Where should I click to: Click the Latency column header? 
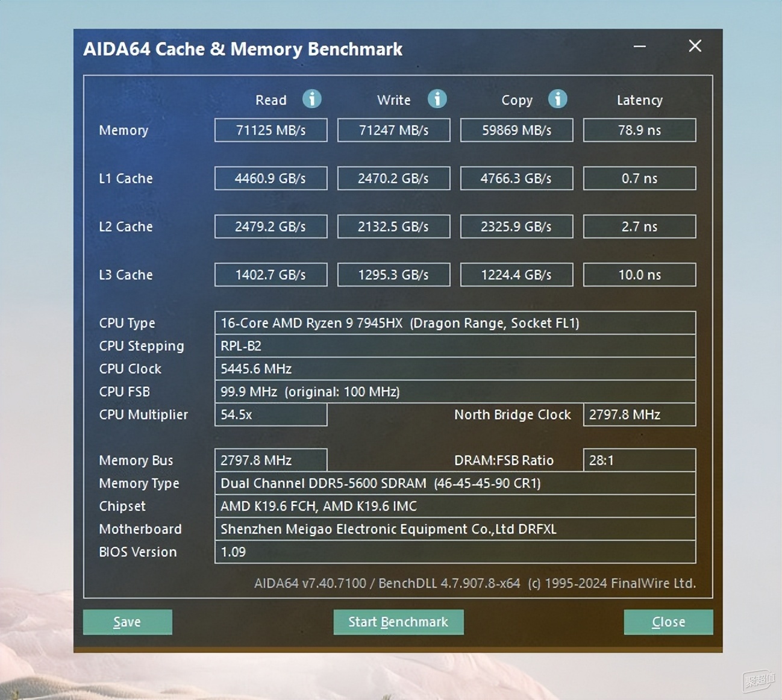click(x=640, y=101)
